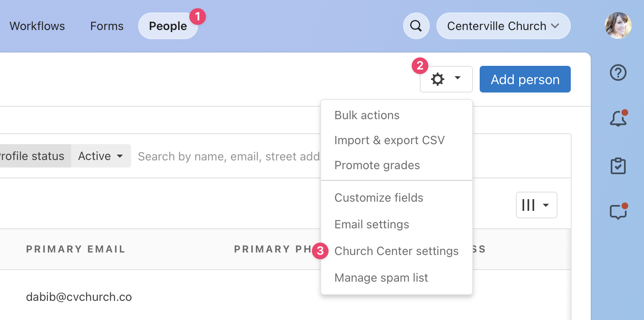
Task: Open Customize fields option
Action: (x=379, y=198)
